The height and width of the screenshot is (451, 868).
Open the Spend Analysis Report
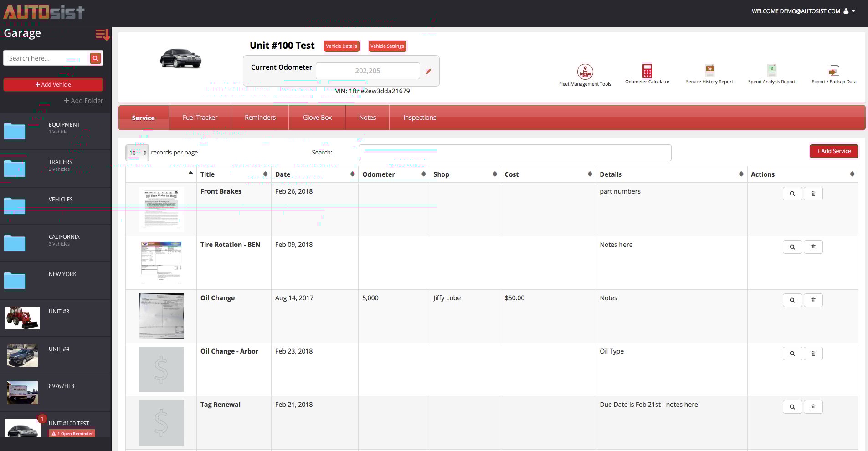pyautogui.click(x=771, y=71)
